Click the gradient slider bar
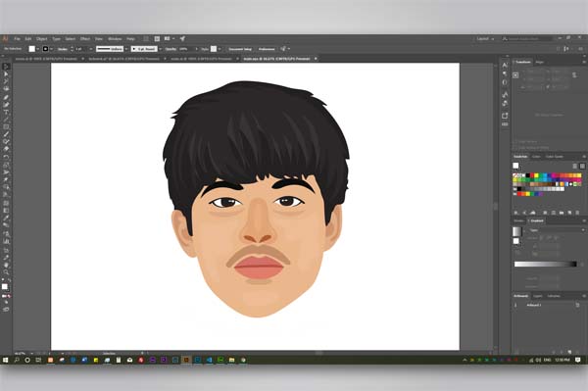 tap(546, 264)
